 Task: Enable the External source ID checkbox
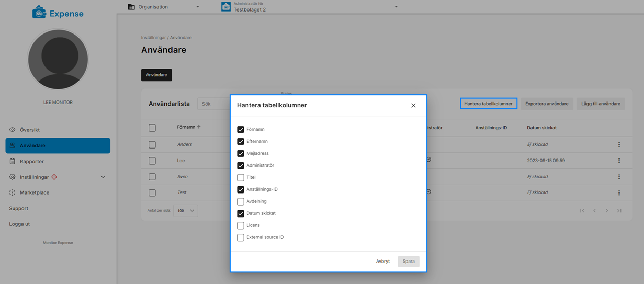[x=241, y=237]
